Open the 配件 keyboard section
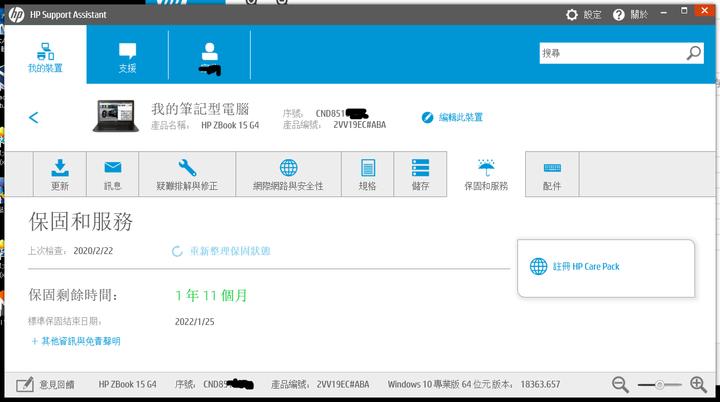This screenshot has width=720, height=402. 552,174
